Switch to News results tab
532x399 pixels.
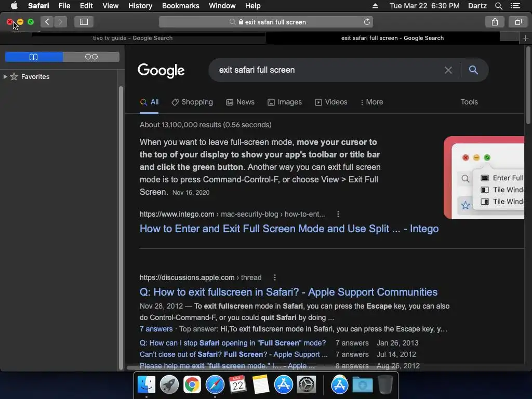coord(240,102)
